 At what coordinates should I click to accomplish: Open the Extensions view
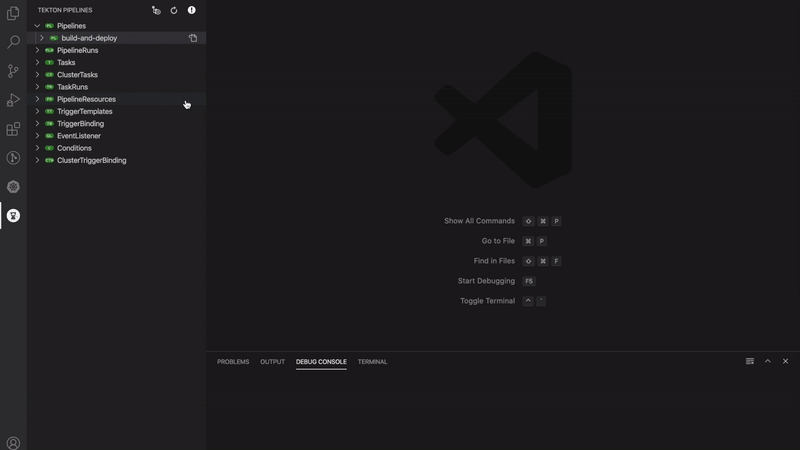coord(13,129)
